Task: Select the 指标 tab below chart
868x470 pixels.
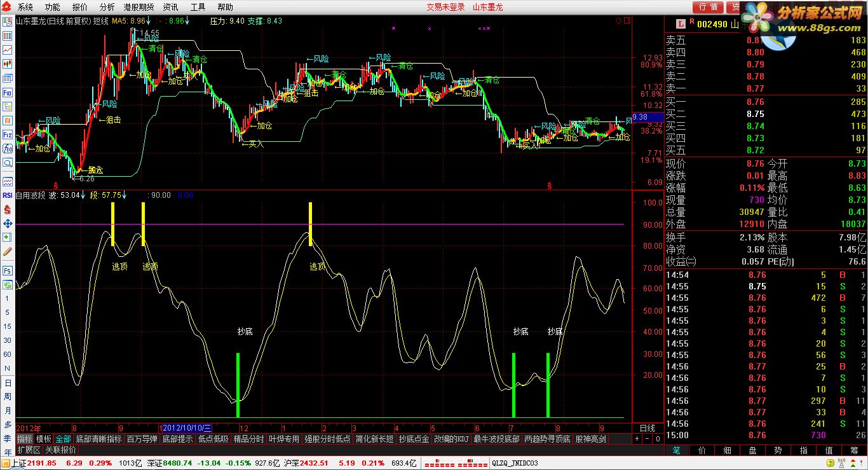Action: (25, 439)
